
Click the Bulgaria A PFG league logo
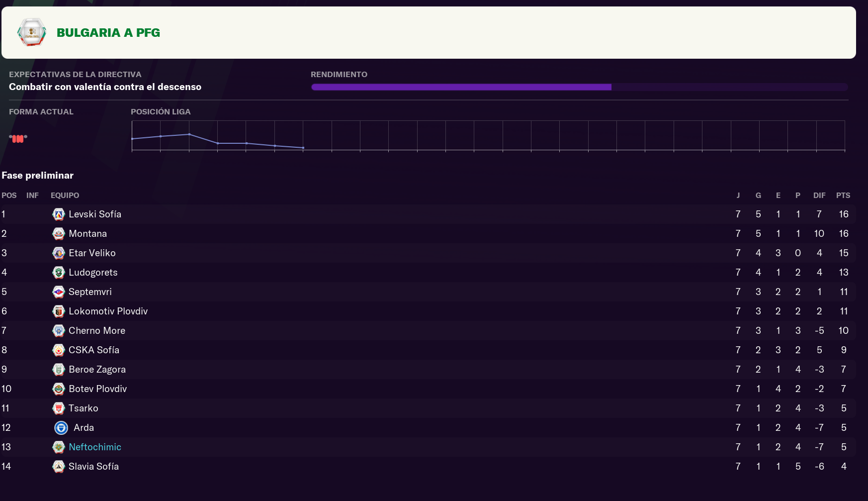pyautogui.click(x=32, y=32)
